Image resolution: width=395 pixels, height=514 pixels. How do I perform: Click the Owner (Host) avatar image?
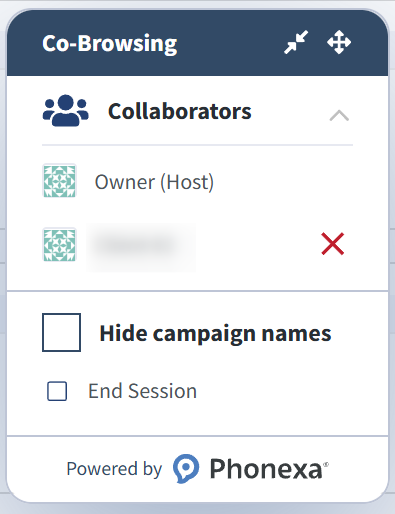[x=59, y=181]
